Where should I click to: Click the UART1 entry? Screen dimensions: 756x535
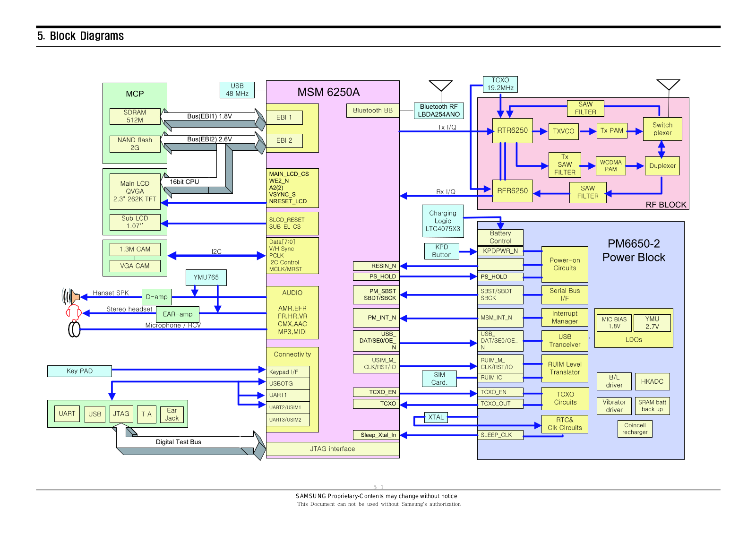tap(288, 395)
